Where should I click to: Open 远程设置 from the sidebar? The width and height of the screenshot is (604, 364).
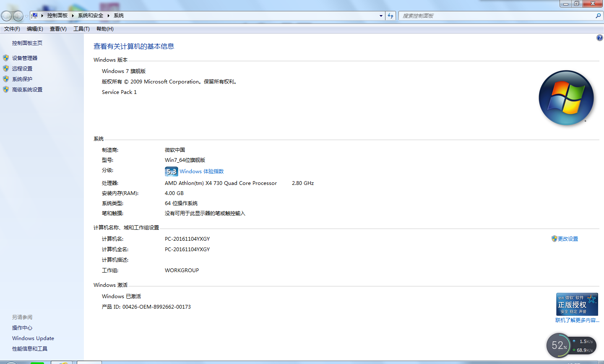click(22, 69)
